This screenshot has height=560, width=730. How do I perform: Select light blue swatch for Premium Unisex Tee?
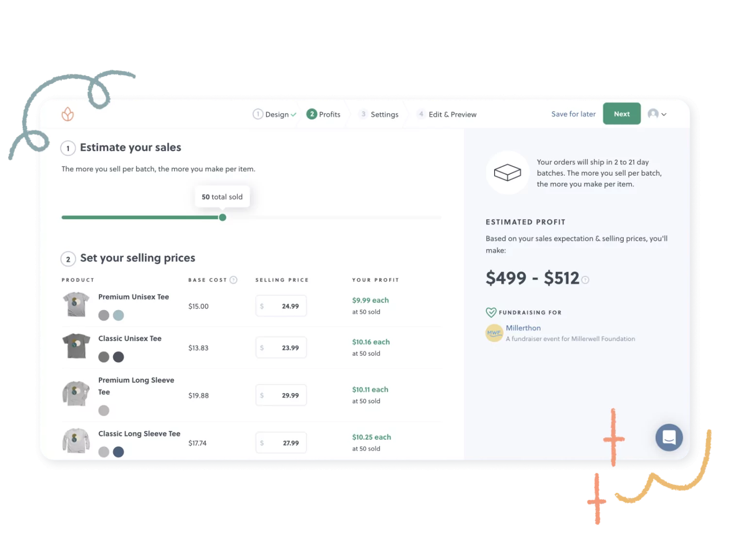118,315
